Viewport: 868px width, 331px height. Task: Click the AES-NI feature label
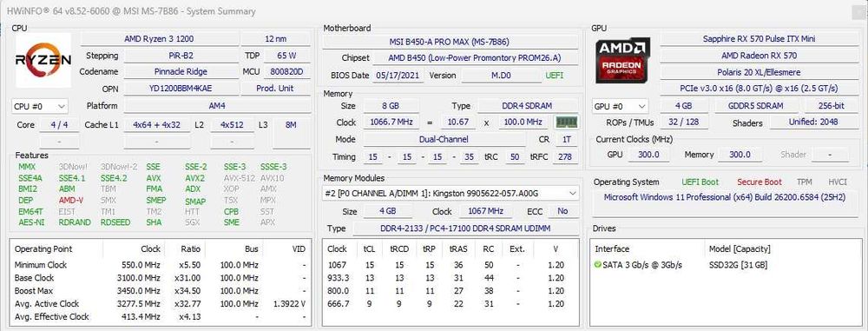31,222
